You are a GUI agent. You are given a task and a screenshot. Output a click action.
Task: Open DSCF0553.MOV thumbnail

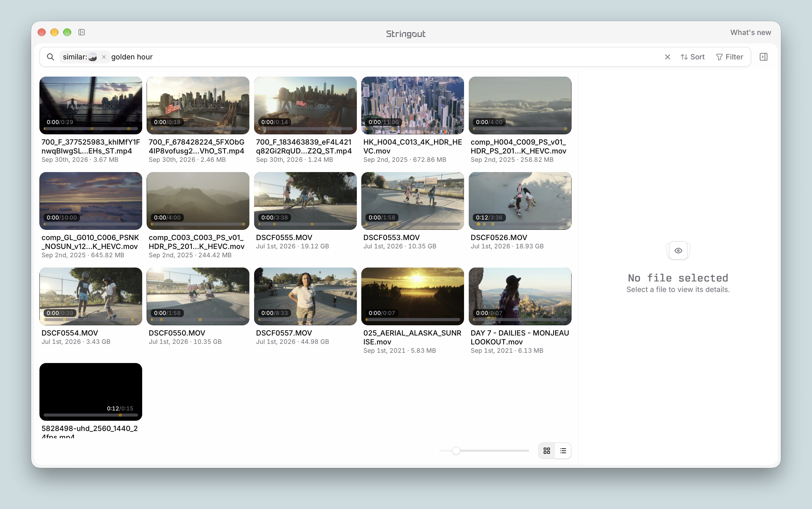(413, 201)
